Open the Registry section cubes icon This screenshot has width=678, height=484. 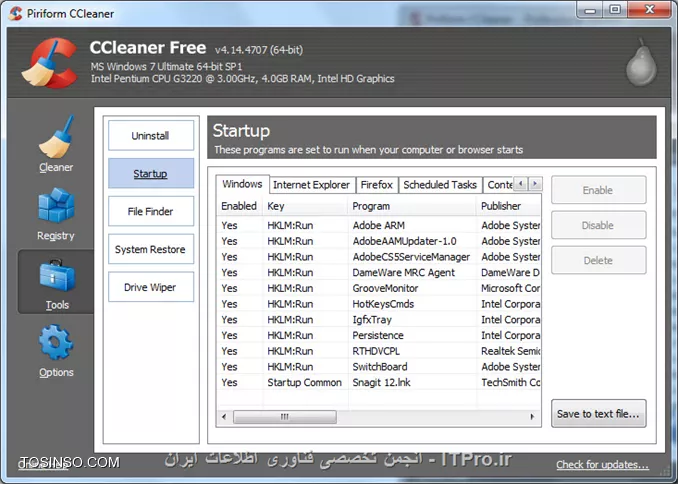click(56, 205)
